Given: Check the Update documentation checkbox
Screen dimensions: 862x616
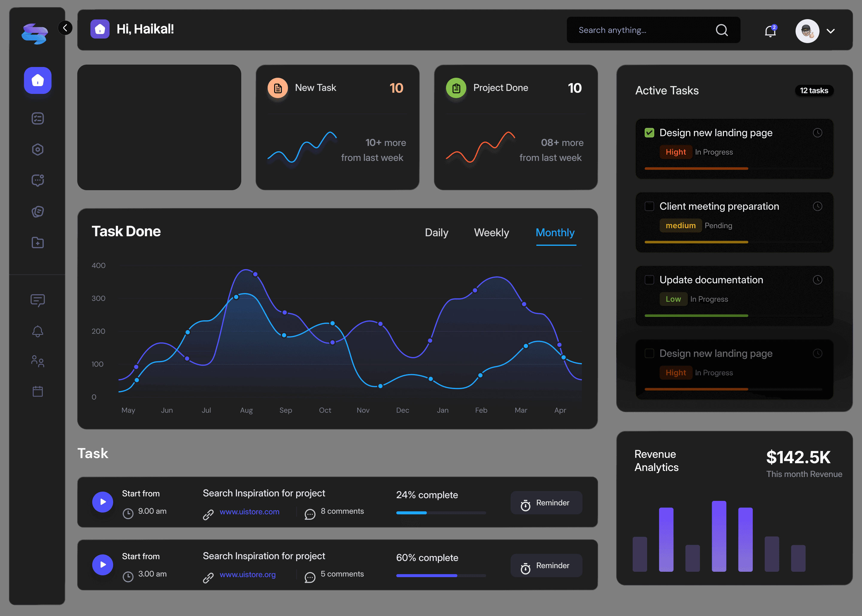Looking at the screenshot, I should pyautogui.click(x=649, y=280).
